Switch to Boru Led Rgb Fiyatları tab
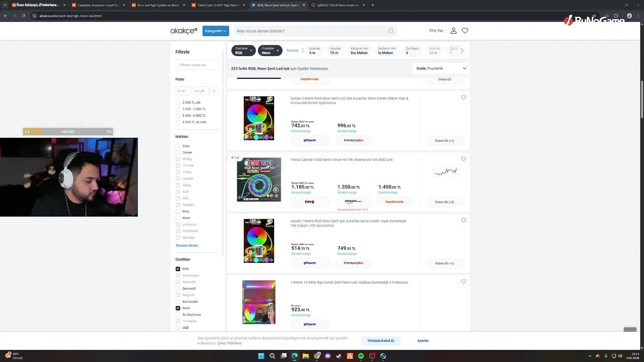Image resolution: width=644 pixels, height=362 pixels. [157, 5]
